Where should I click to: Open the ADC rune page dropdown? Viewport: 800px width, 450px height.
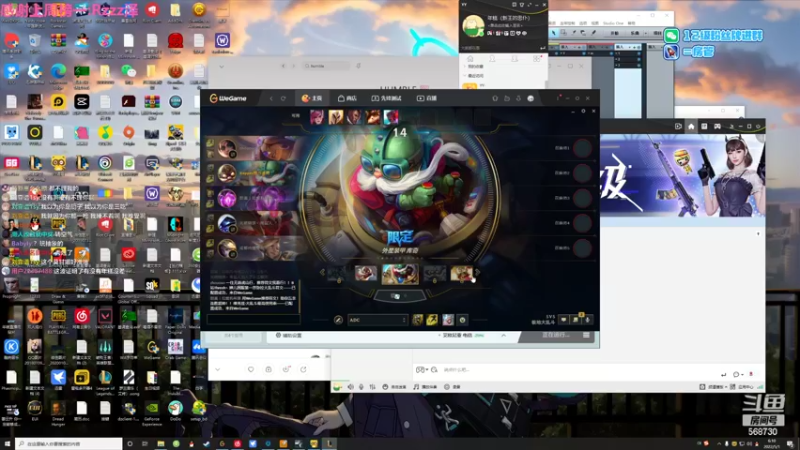click(377, 320)
